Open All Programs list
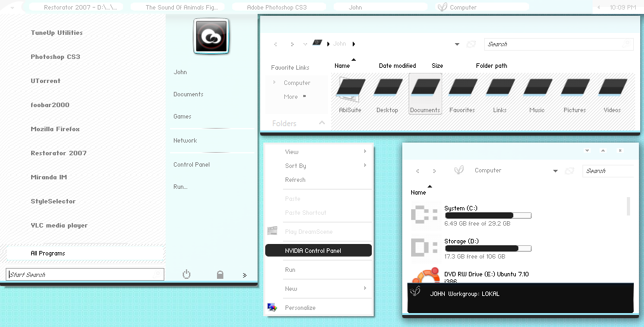 (x=86, y=253)
